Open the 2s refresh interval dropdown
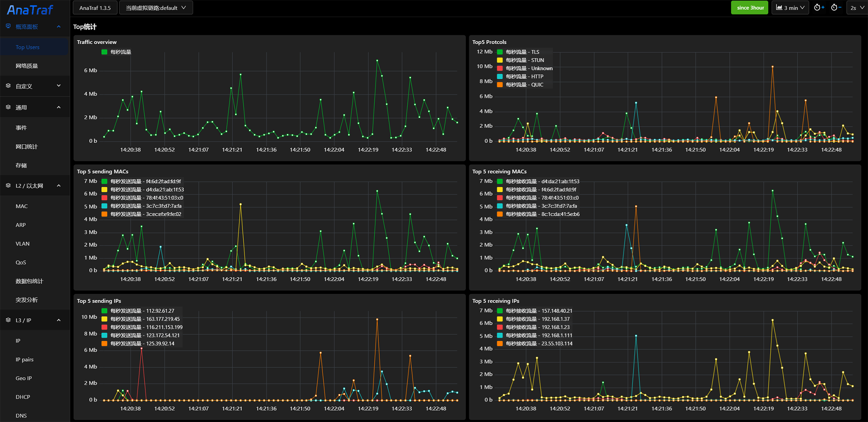Image resolution: width=868 pixels, height=422 pixels. [857, 8]
